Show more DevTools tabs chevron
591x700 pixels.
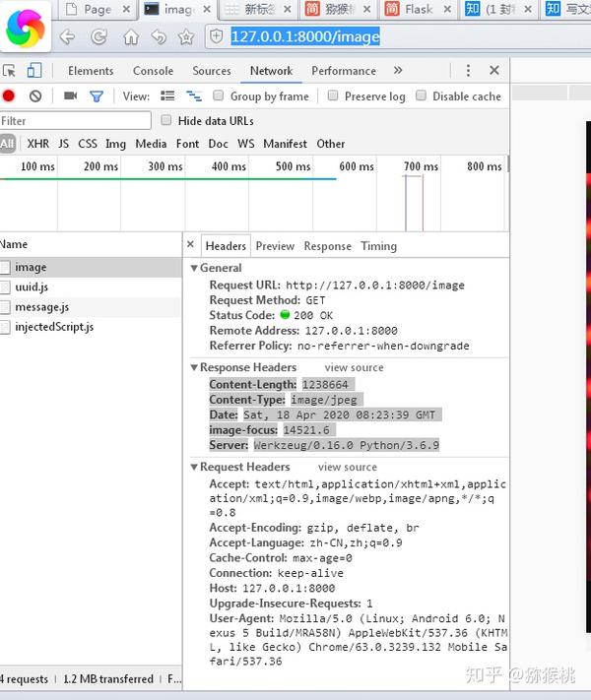398,71
